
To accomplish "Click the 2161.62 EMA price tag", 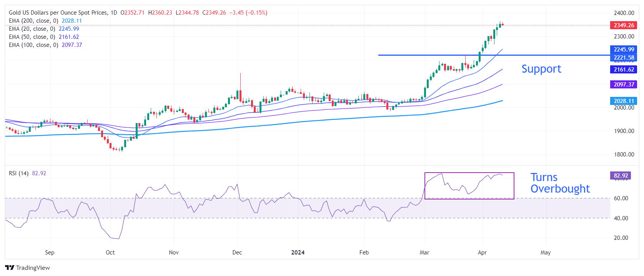I will click(x=623, y=70).
